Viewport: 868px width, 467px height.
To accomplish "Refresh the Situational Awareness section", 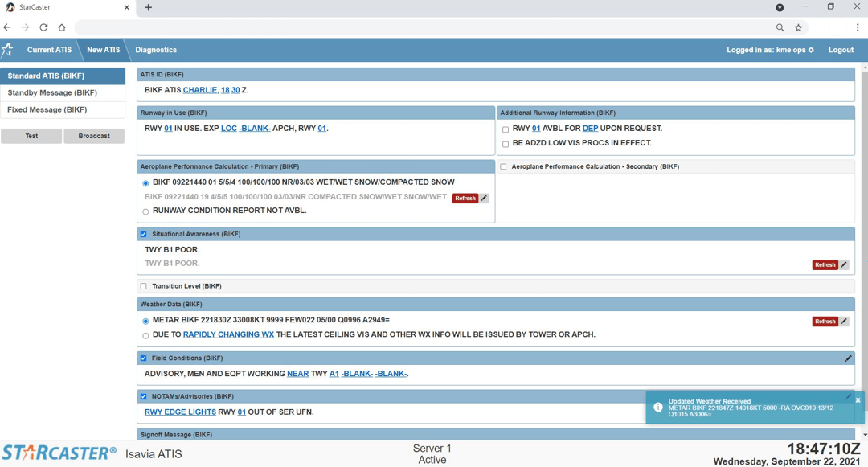I will [x=825, y=264].
